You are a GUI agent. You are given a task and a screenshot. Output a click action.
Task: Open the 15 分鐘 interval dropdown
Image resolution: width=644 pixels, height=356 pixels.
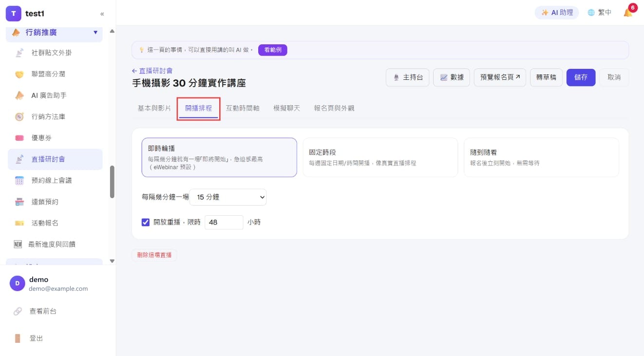click(228, 197)
